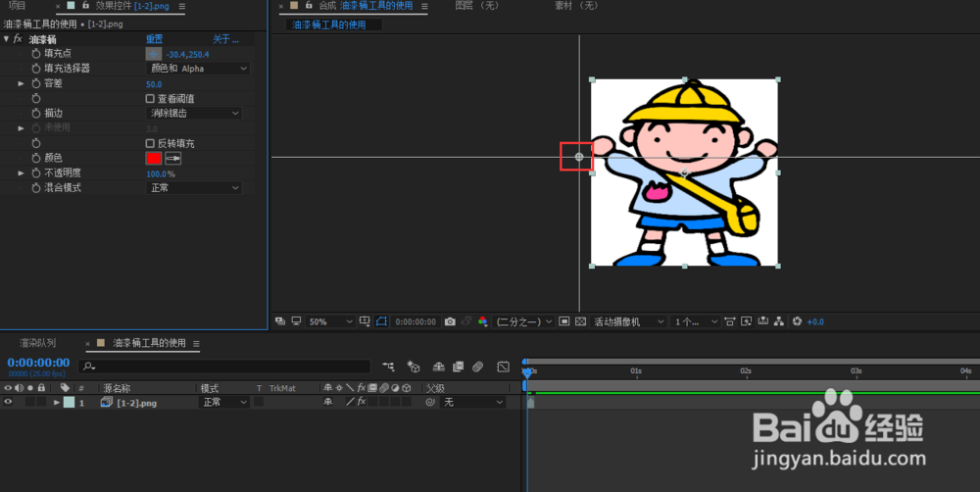Collapse 油漆桶 effect group

coord(6,39)
